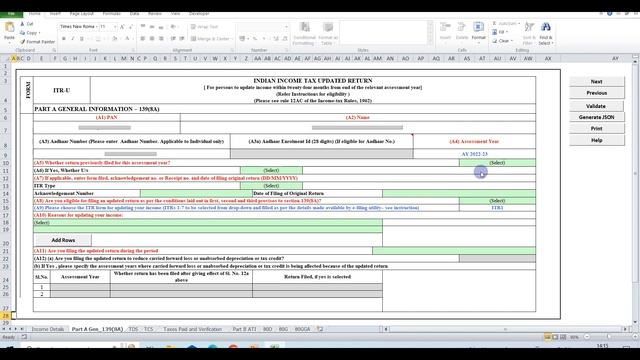Toggle Wrap Text

(204, 27)
